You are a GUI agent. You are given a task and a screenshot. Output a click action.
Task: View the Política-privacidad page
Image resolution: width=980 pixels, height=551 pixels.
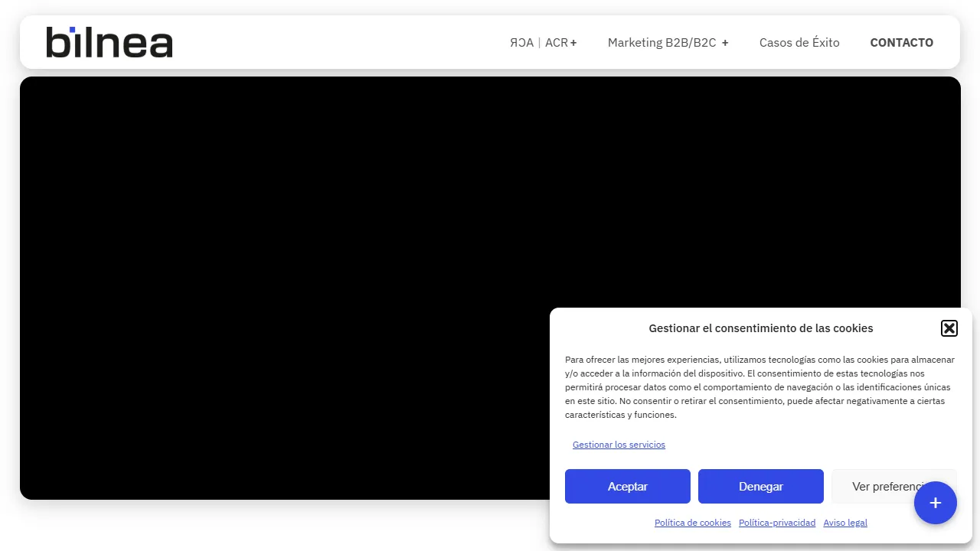point(776,523)
